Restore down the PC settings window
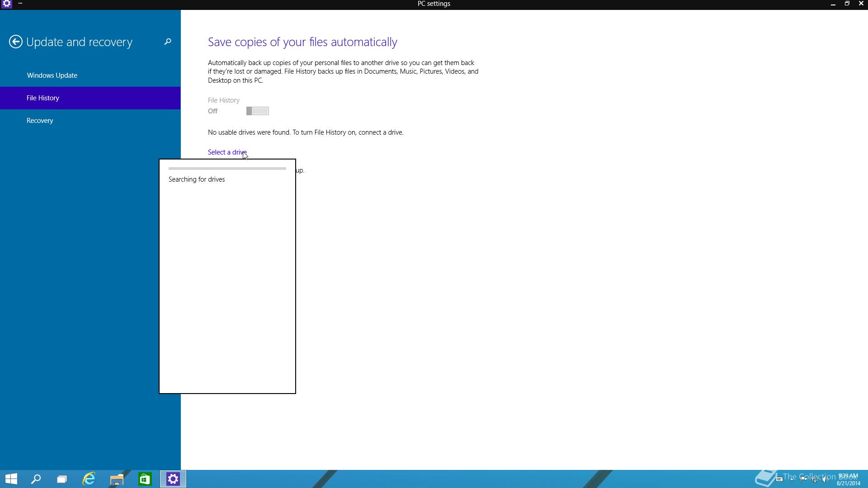This screenshot has height=488, width=868. (847, 4)
